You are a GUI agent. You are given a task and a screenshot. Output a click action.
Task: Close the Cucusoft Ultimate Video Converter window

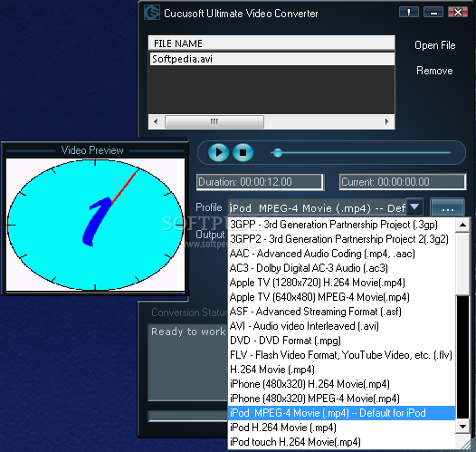[458, 12]
